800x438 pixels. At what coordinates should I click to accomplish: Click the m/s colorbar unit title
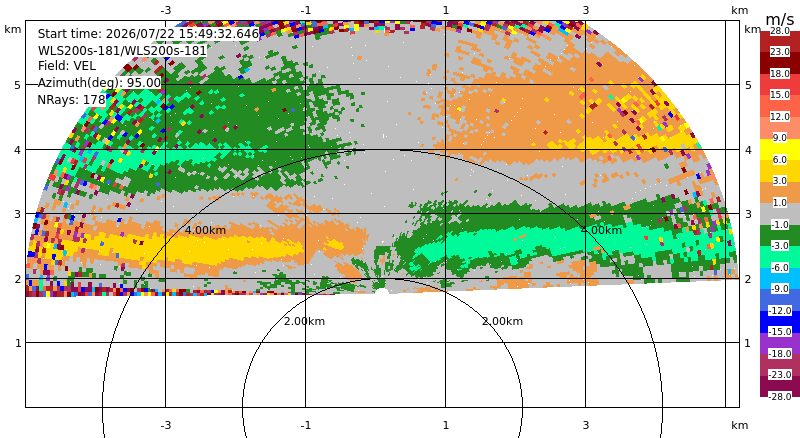coord(780,19)
